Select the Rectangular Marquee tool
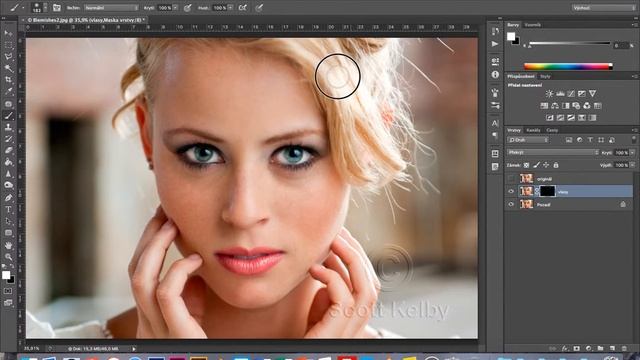Image resolution: width=640 pixels, height=360 pixels. [x=8, y=45]
